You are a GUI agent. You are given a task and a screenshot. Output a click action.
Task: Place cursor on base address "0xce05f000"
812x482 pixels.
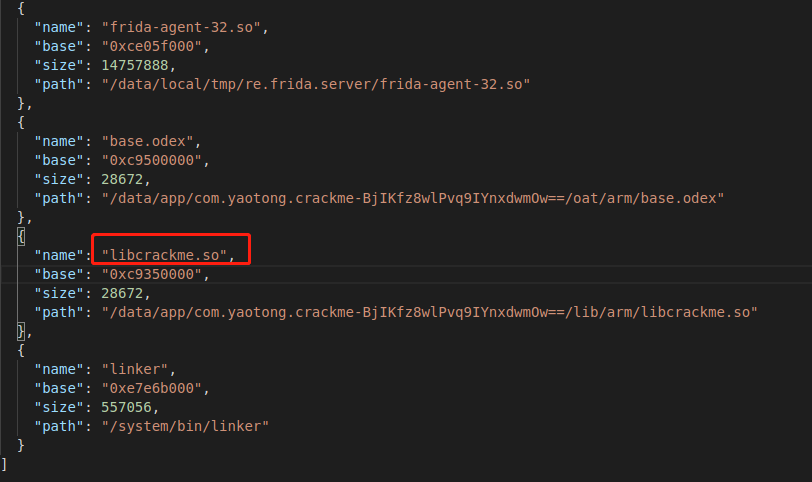[150, 47]
